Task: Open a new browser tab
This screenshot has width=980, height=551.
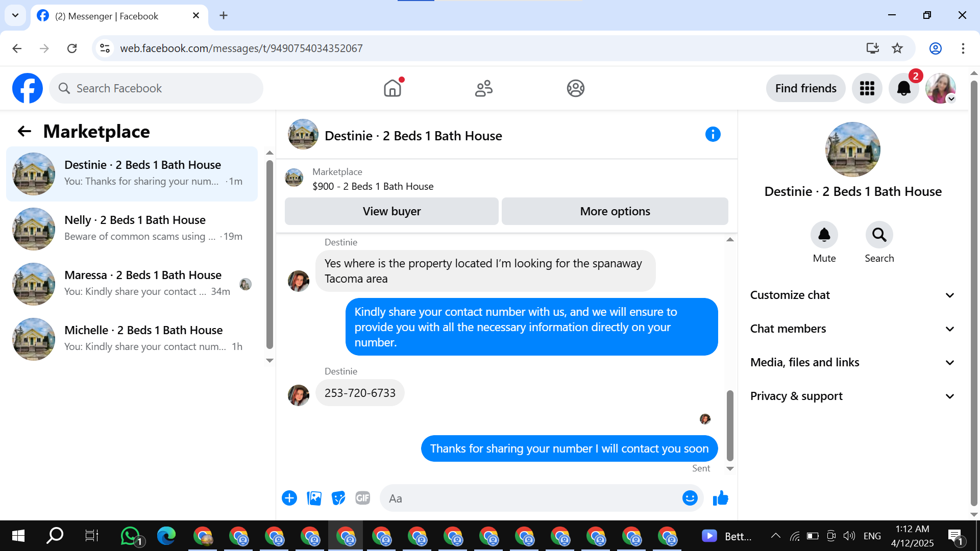Action: coord(224,16)
